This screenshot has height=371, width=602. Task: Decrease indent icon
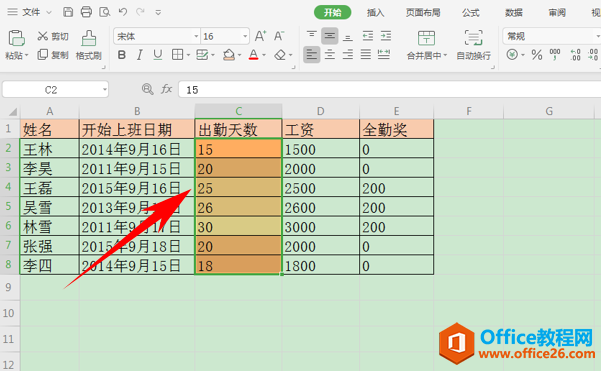click(368, 36)
